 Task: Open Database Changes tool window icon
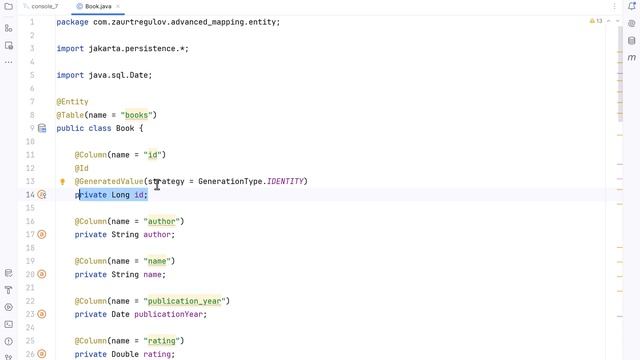8,273
